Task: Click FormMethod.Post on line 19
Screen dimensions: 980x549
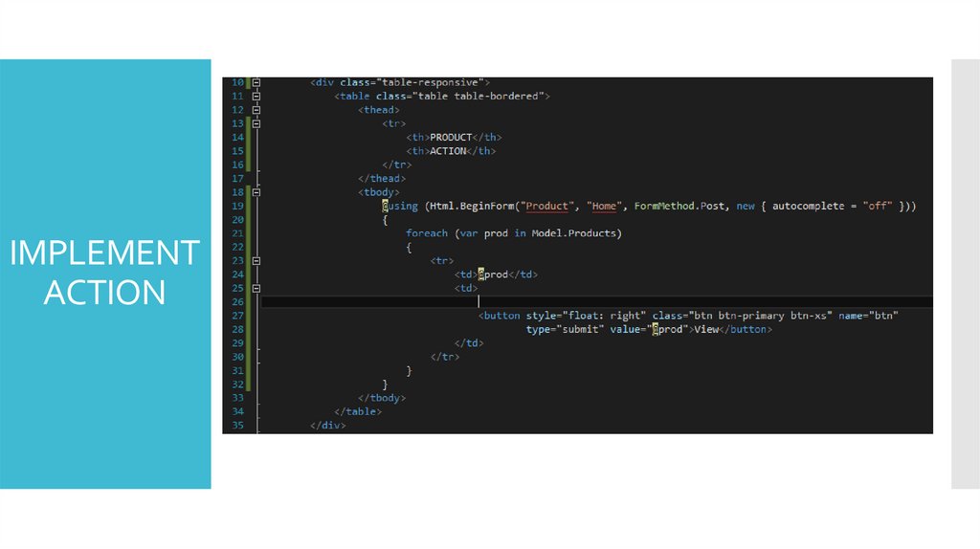Action: click(679, 206)
